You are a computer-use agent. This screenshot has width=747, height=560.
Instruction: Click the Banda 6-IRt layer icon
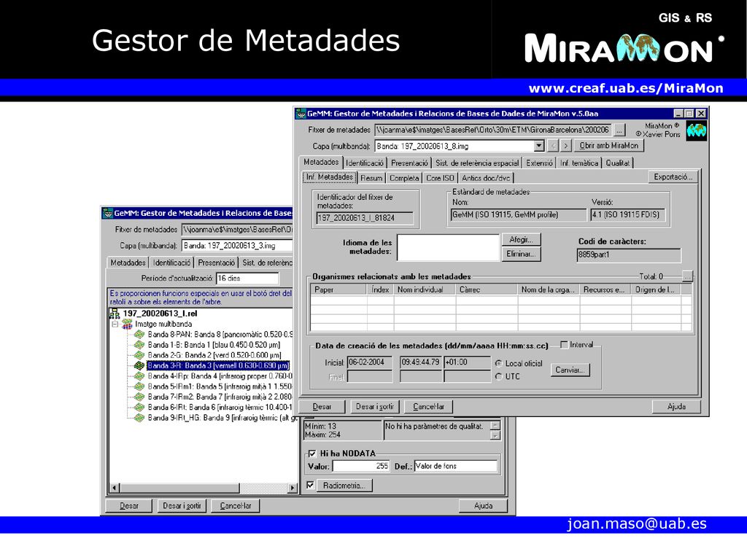[x=139, y=407]
